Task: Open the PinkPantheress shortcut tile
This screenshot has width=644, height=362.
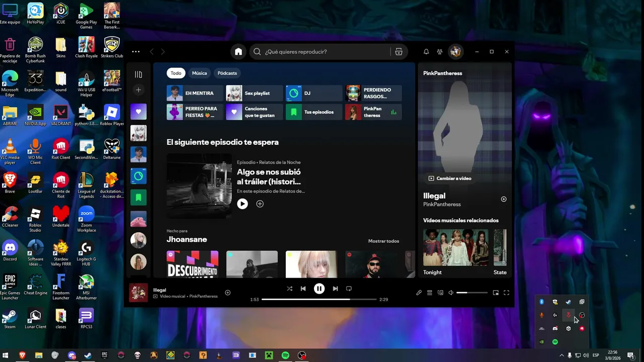Action: tap(373, 112)
